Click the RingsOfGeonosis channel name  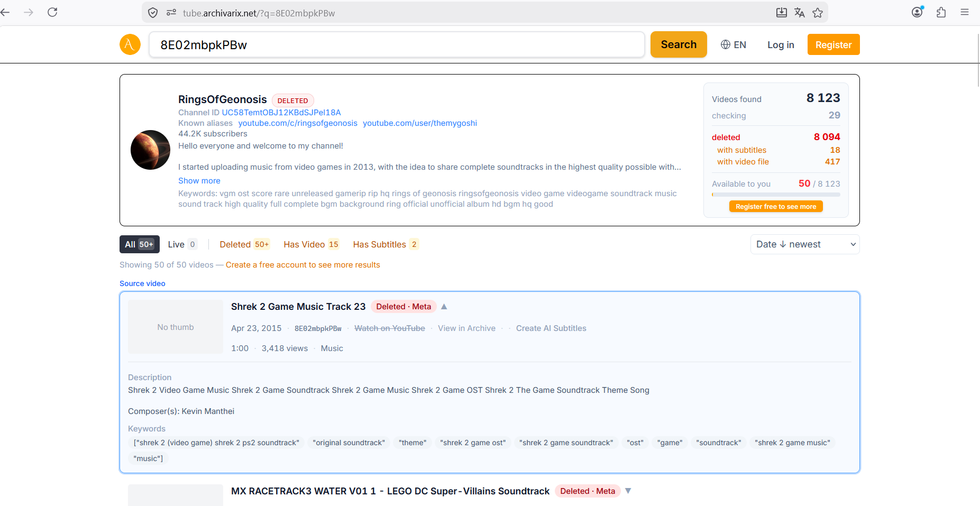tap(223, 99)
